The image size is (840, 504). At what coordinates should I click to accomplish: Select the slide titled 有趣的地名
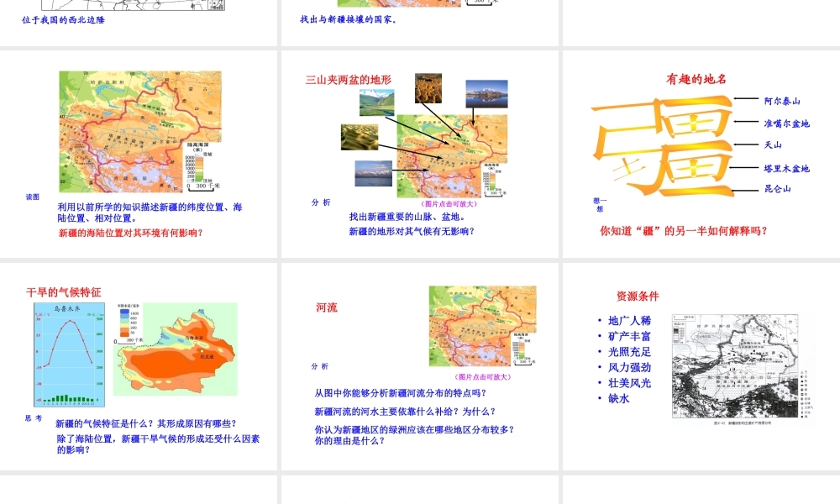coord(701,154)
